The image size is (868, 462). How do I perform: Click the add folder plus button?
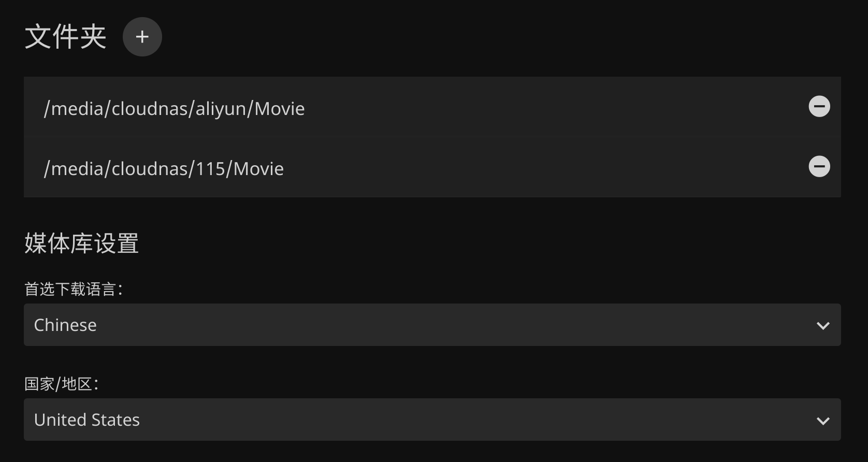(142, 37)
